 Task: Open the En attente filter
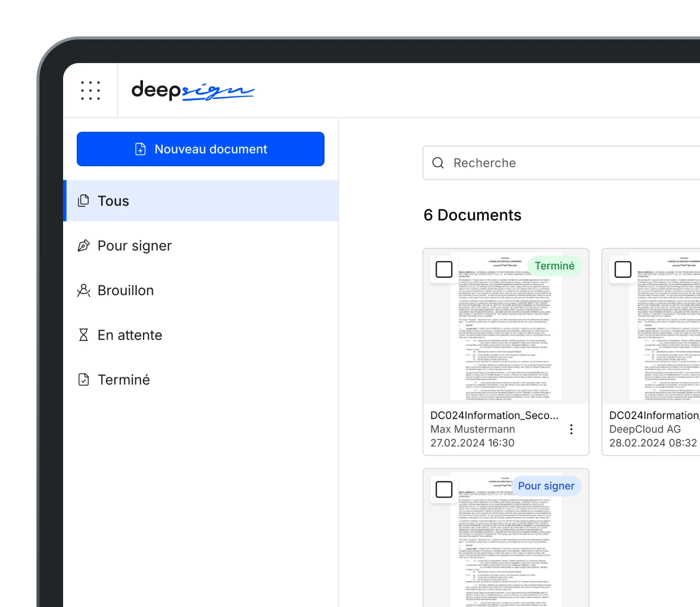(x=201, y=335)
